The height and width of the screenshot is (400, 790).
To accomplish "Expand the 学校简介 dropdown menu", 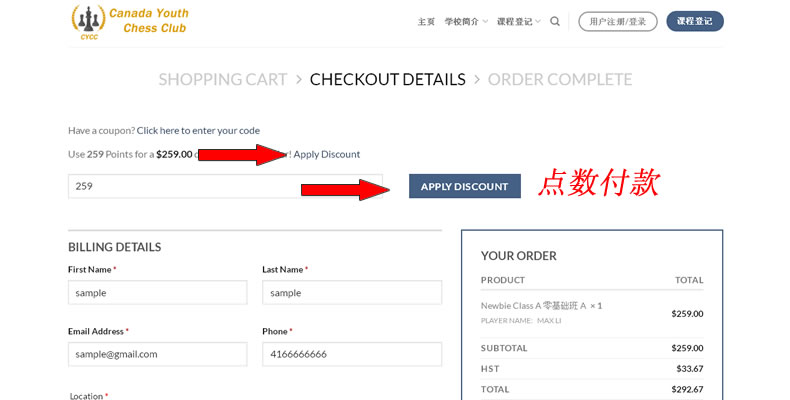I will tap(466, 22).
